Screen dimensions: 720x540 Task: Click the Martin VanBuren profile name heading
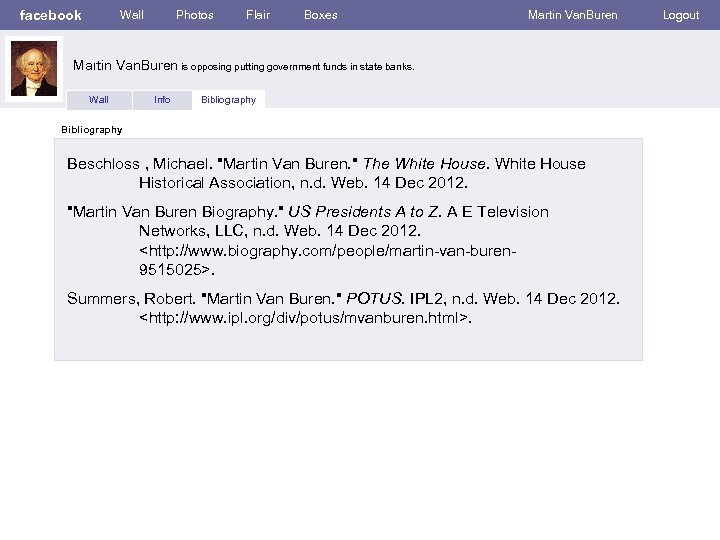tap(125, 65)
